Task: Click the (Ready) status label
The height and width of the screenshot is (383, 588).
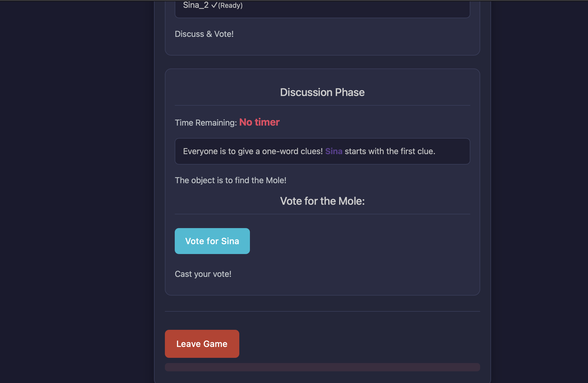Action: tap(230, 5)
